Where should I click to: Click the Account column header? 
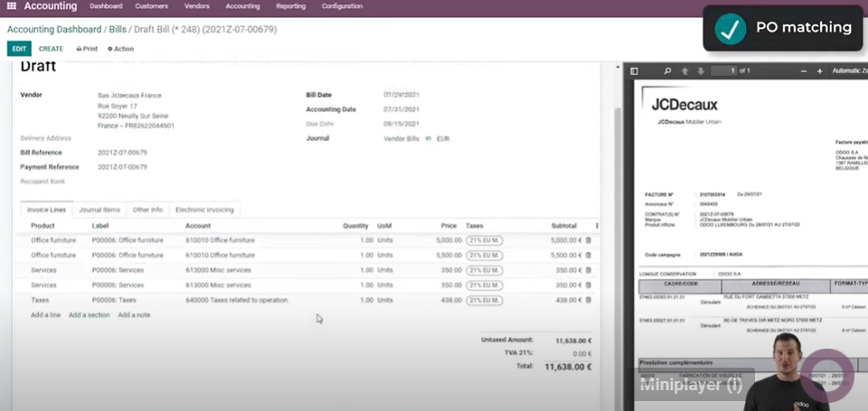(x=198, y=226)
